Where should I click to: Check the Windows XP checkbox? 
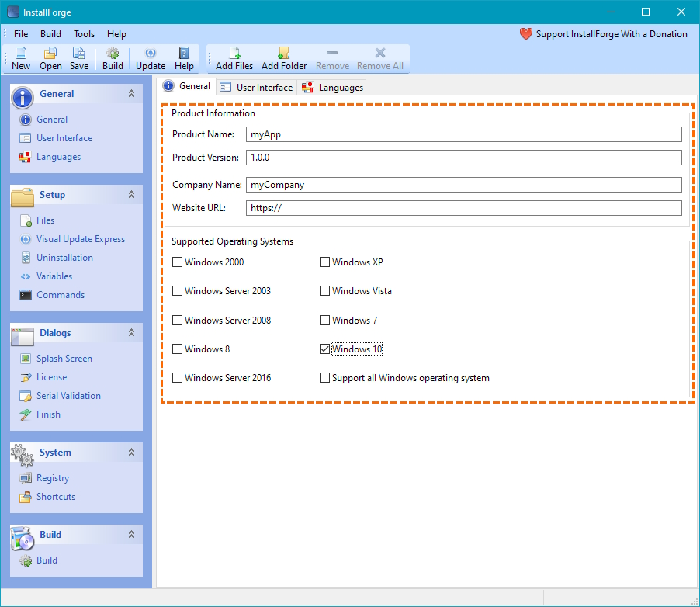tap(324, 262)
